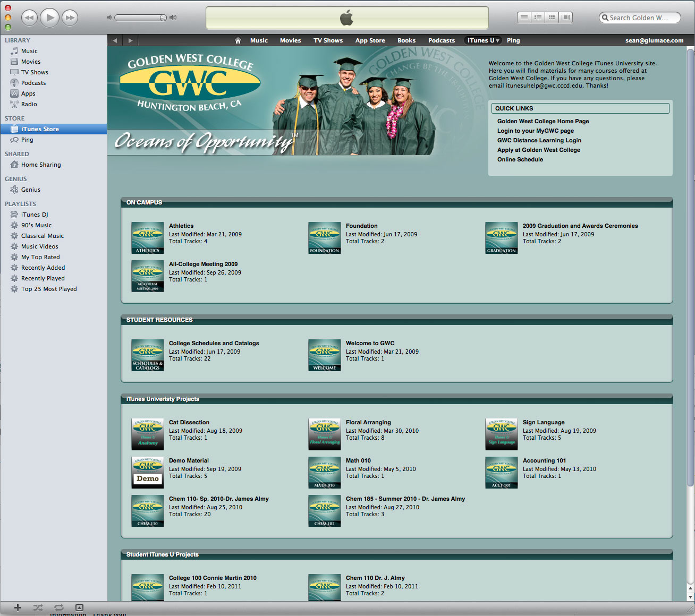Switch to album list view

coord(538,18)
